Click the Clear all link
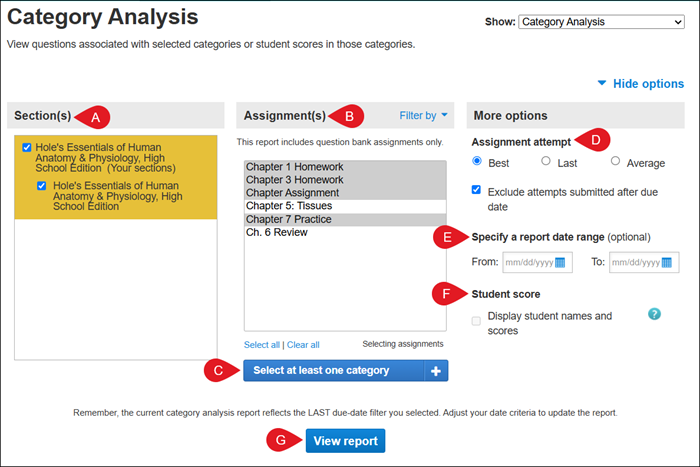This screenshot has height=467, width=700. pyautogui.click(x=303, y=345)
